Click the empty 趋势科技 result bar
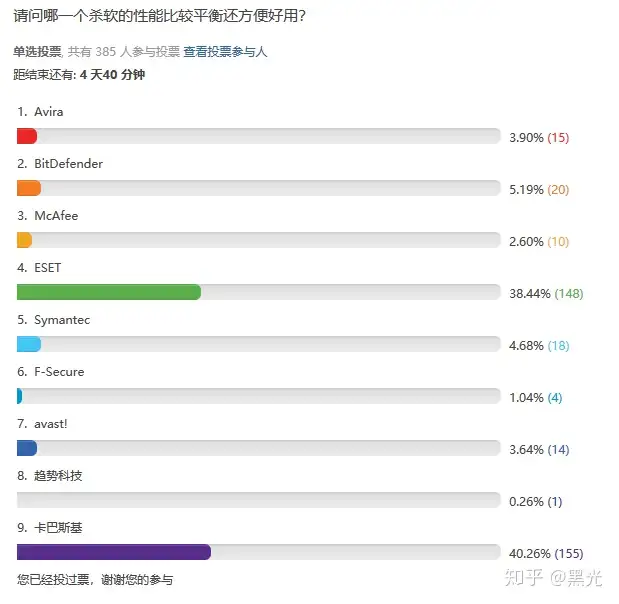This screenshot has width=619, height=604. 259,500
